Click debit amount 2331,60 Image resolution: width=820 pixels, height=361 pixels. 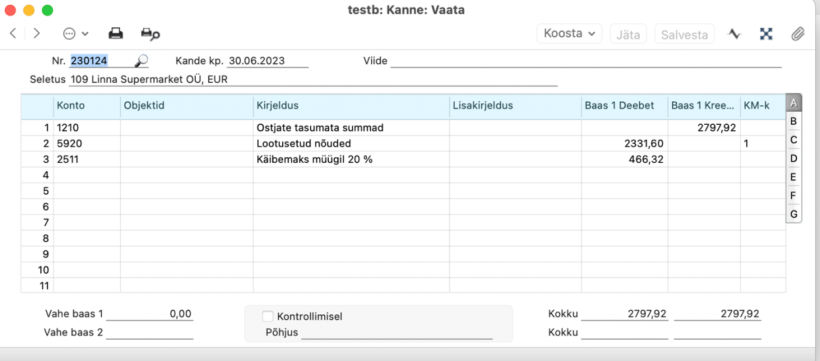pos(624,143)
